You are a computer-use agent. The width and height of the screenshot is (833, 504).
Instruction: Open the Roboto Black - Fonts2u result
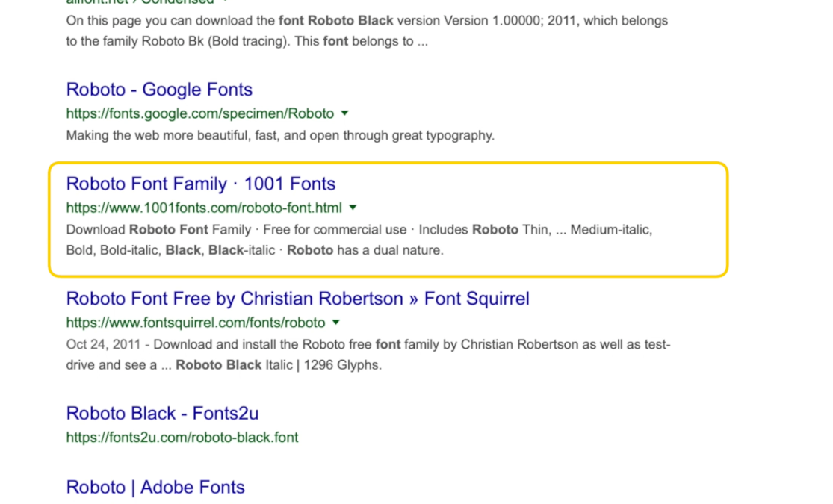[x=163, y=413]
